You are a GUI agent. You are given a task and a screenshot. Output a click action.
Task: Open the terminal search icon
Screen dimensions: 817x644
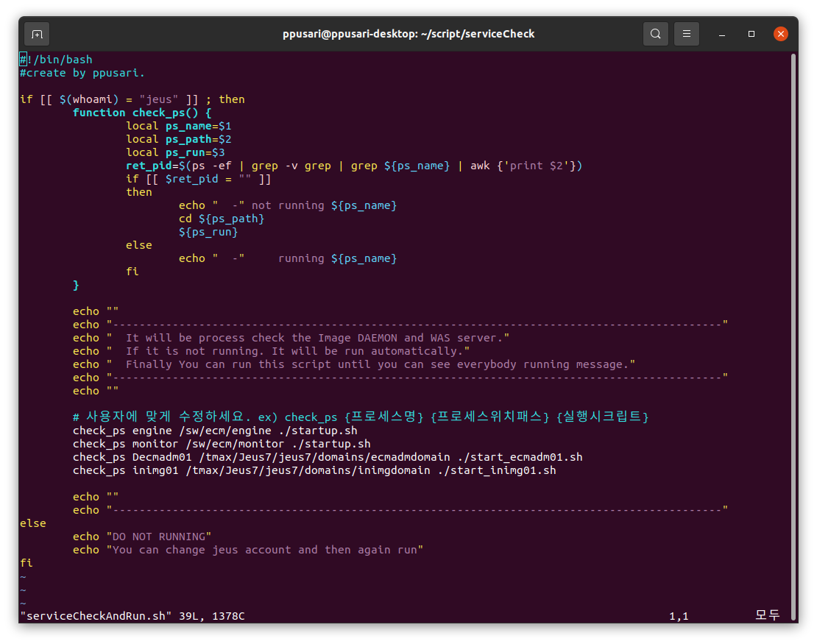(x=656, y=34)
